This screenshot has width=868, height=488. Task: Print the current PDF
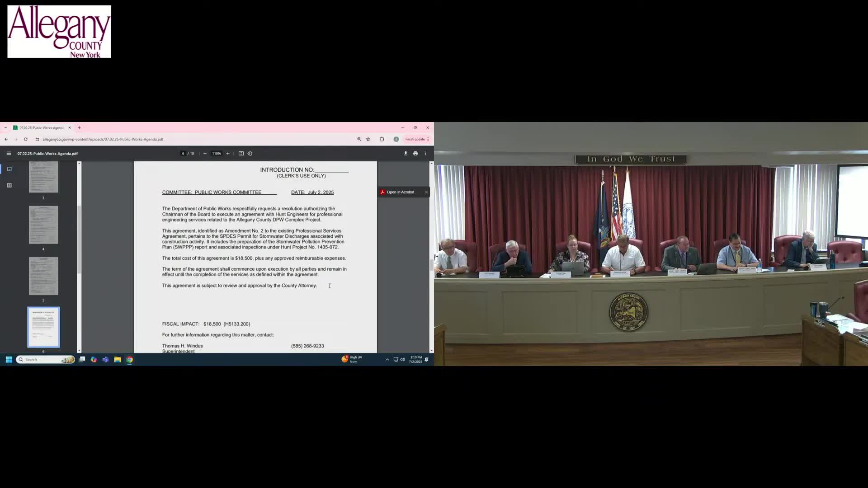click(x=415, y=153)
